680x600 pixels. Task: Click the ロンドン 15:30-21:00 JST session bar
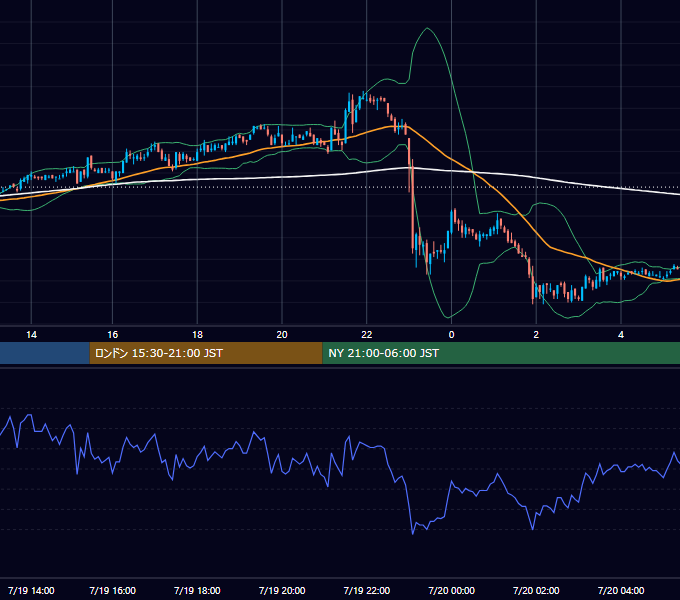206,353
